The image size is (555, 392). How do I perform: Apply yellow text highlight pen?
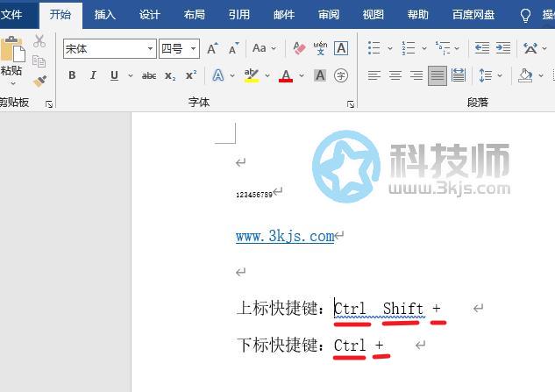(252, 75)
